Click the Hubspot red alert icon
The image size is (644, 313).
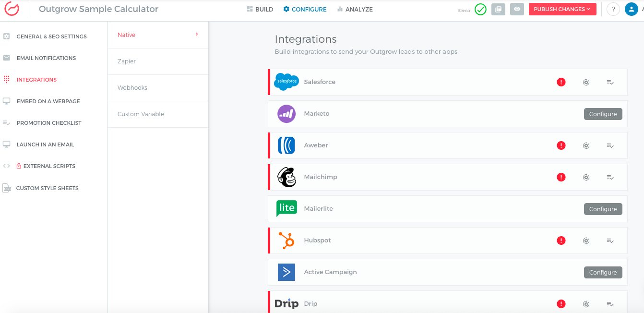point(561,241)
